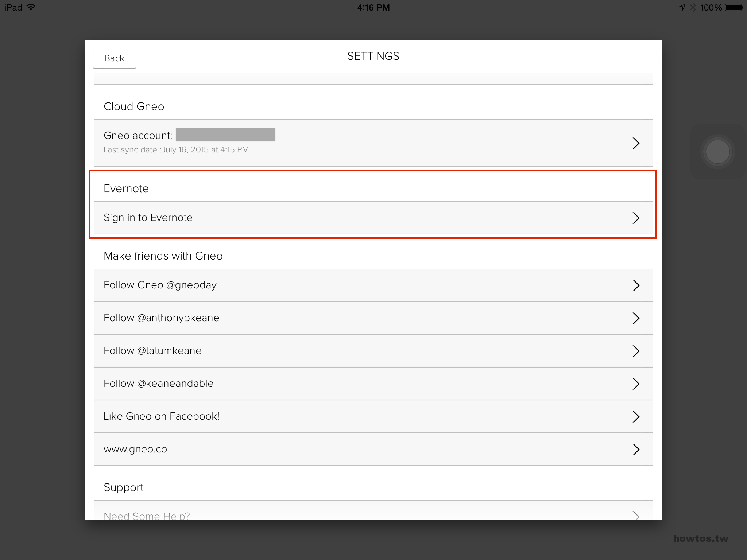This screenshot has width=747, height=560.
Task: Open the Sign in to Evernote chevron
Action: pos(636,218)
